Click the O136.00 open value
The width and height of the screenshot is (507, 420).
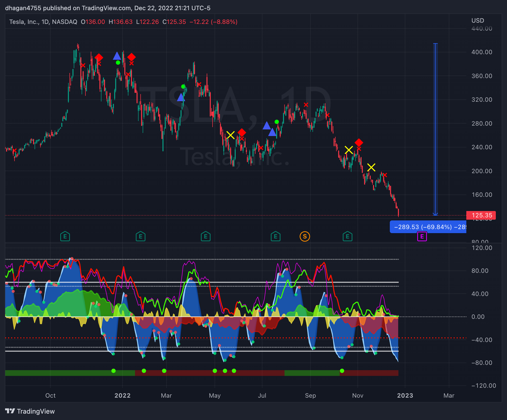pyautogui.click(x=93, y=22)
